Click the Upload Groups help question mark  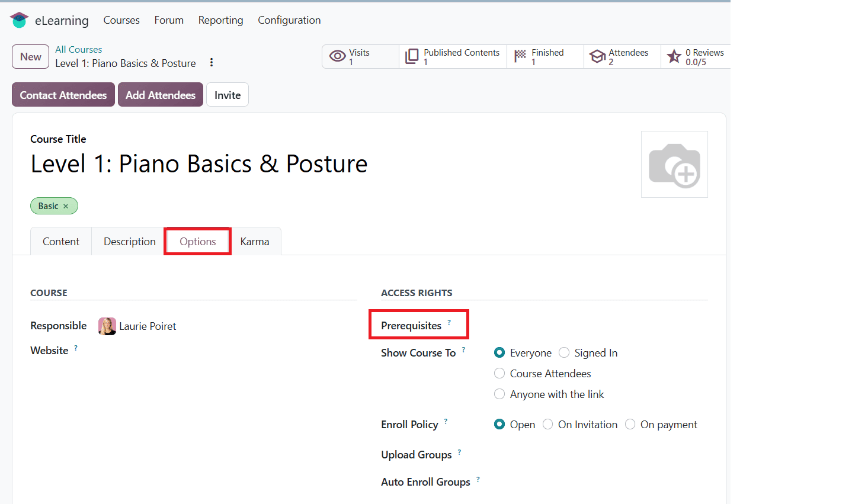[x=459, y=451]
